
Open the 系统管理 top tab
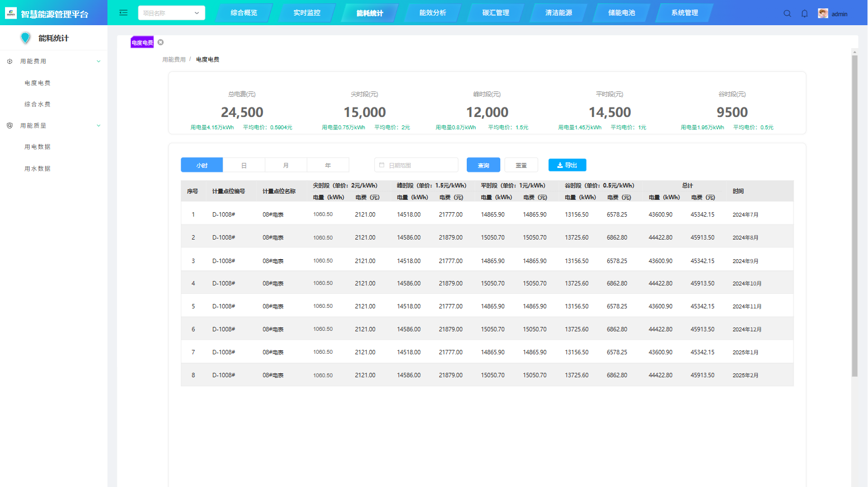coord(684,13)
